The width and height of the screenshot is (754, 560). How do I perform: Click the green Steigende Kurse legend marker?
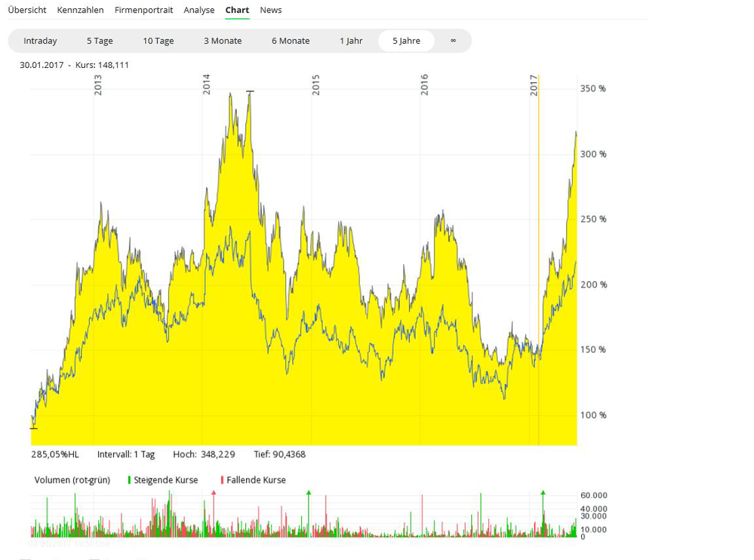(x=129, y=480)
